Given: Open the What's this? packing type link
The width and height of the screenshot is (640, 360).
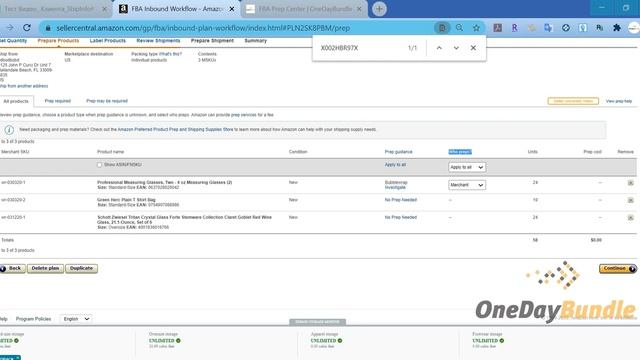Looking at the screenshot, I should (170, 54).
